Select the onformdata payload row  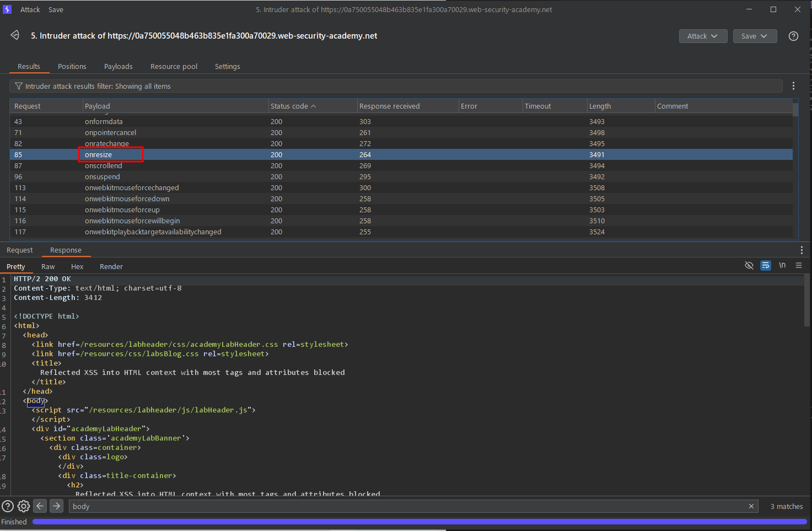401,121
